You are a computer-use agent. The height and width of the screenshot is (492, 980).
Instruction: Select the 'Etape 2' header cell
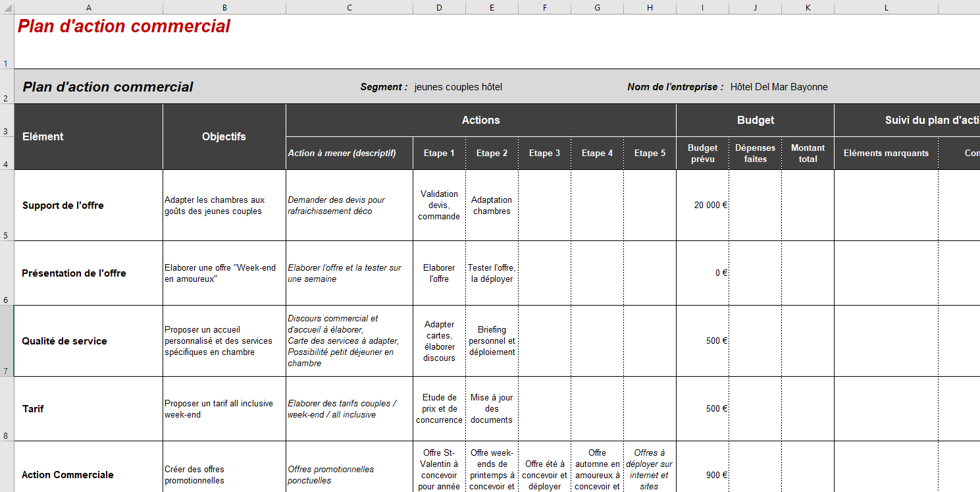pyautogui.click(x=492, y=153)
